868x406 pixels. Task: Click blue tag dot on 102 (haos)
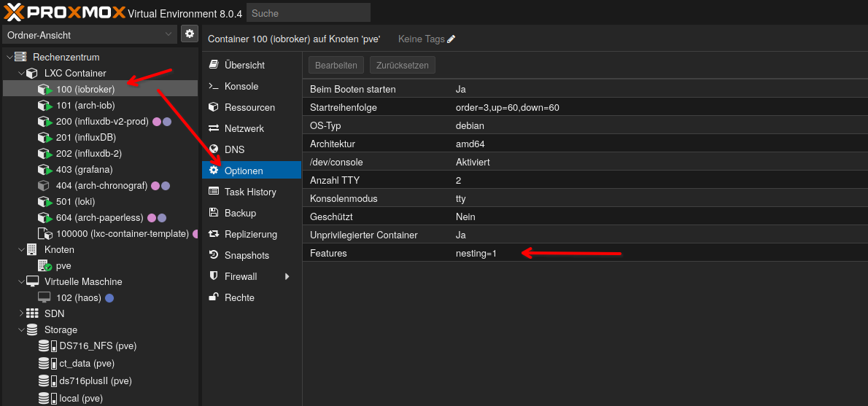109,297
